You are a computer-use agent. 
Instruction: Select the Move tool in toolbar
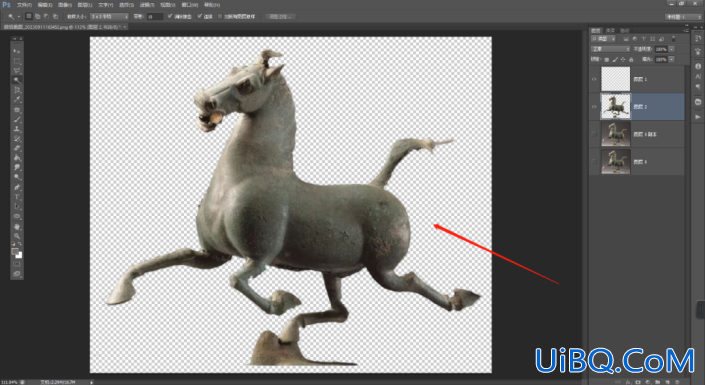17,51
